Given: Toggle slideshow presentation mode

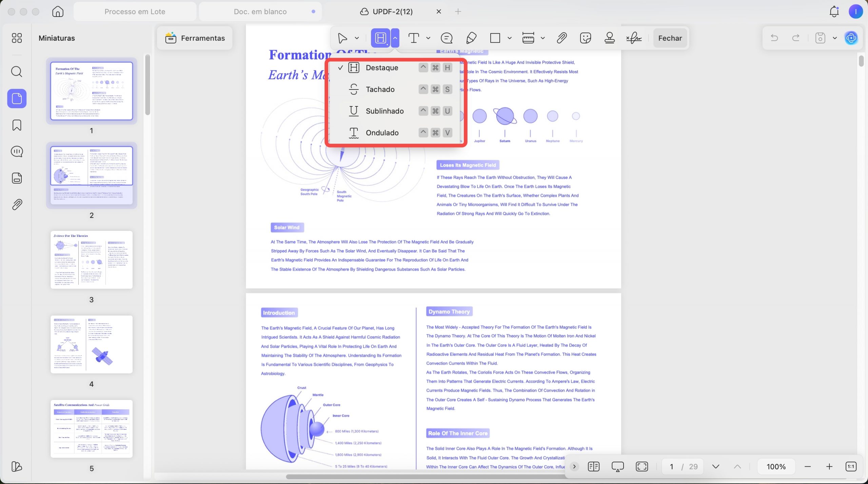Looking at the screenshot, I should tap(617, 466).
